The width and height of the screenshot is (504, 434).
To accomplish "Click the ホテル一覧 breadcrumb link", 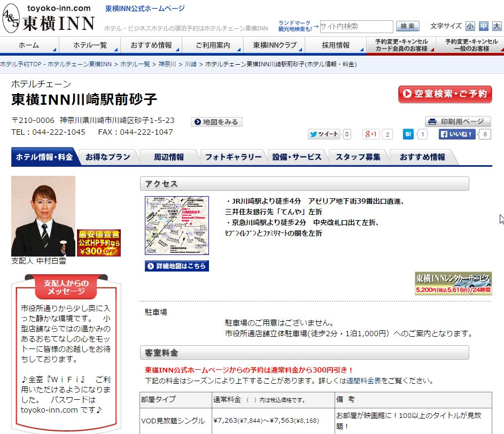I will 135,64.
